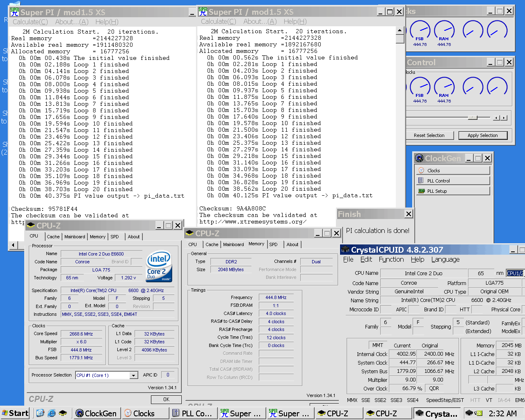Click the taskbar clock showing 2:32 AM

tap(502, 413)
